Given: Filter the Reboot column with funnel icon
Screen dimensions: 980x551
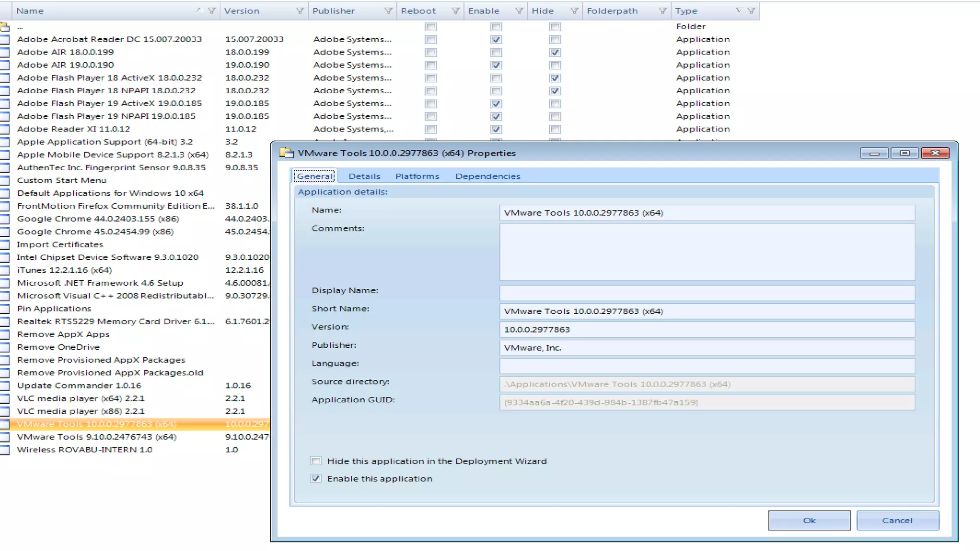Looking at the screenshot, I should coord(456,11).
